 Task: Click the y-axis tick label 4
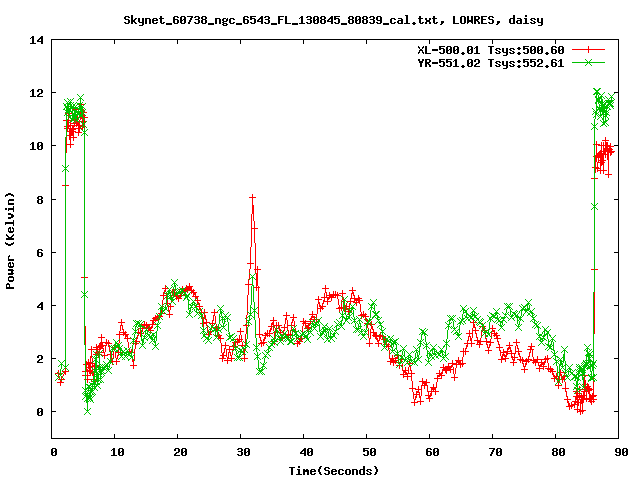tap(40, 305)
